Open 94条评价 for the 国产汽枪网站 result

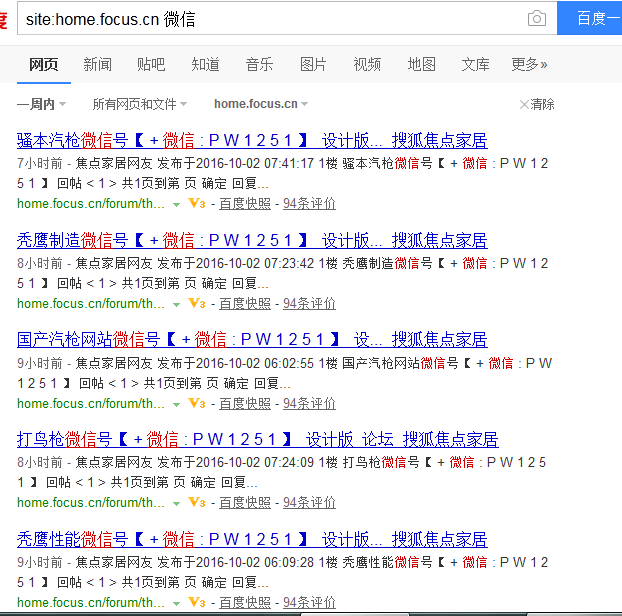tap(309, 404)
